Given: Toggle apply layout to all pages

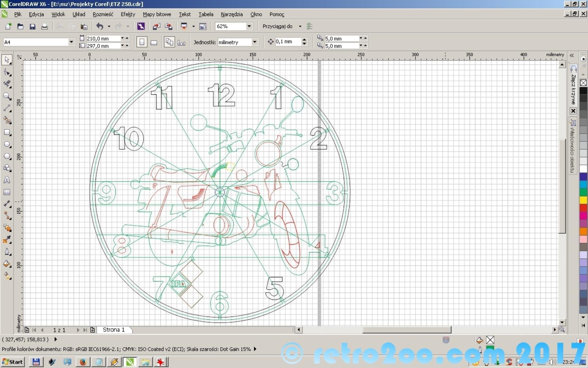Looking at the screenshot, I should point(169,42).
